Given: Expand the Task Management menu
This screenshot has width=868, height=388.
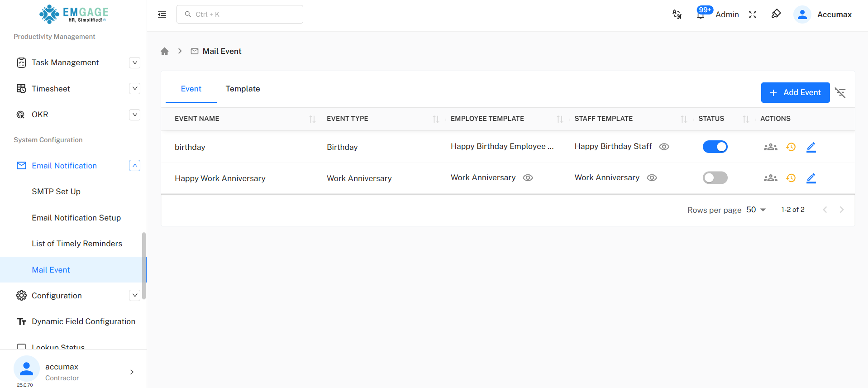Looking at the screenshot, I should point(134,62).
